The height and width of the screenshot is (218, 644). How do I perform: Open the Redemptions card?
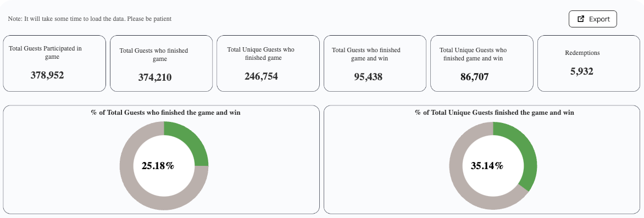tap(589, 63)
